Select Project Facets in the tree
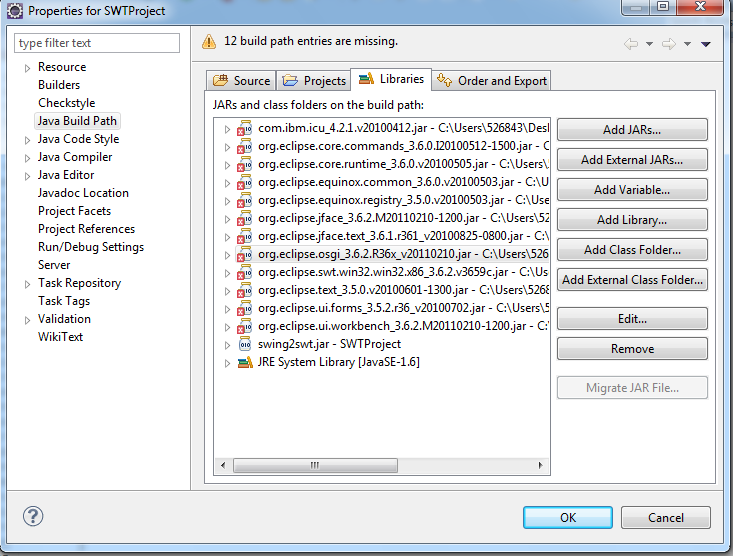The width and height of the screenshot is (733, 556). point(74,211)
